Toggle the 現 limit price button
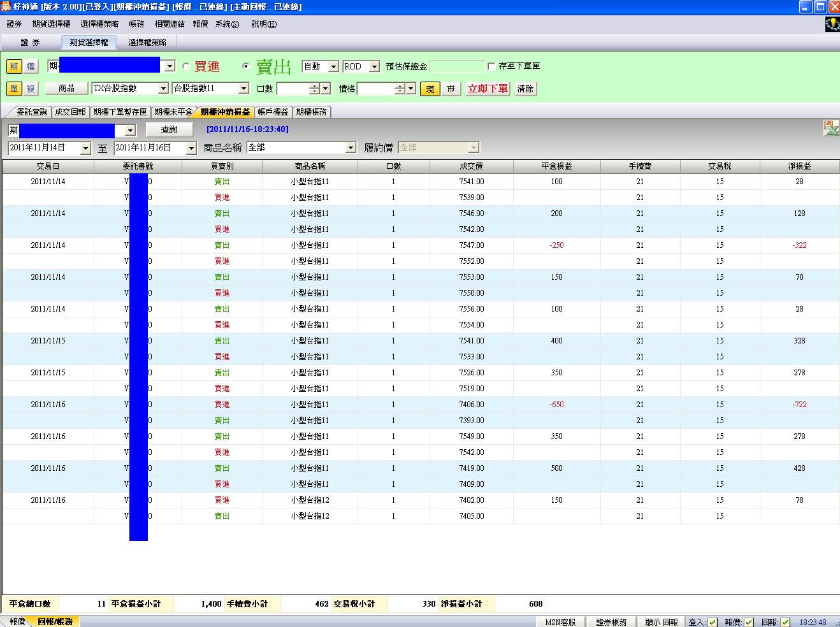The image size is (840, 627). point(430,89)
